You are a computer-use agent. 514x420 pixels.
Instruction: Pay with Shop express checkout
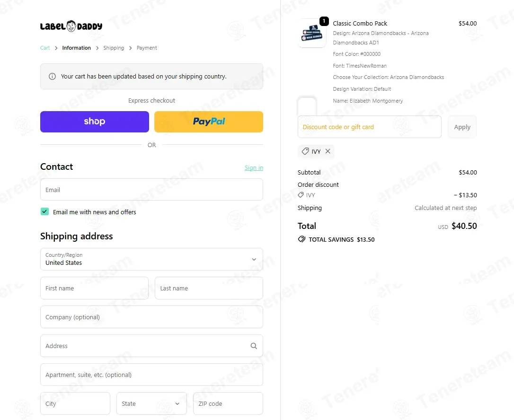pyautogui.click(x=95, y=122)
